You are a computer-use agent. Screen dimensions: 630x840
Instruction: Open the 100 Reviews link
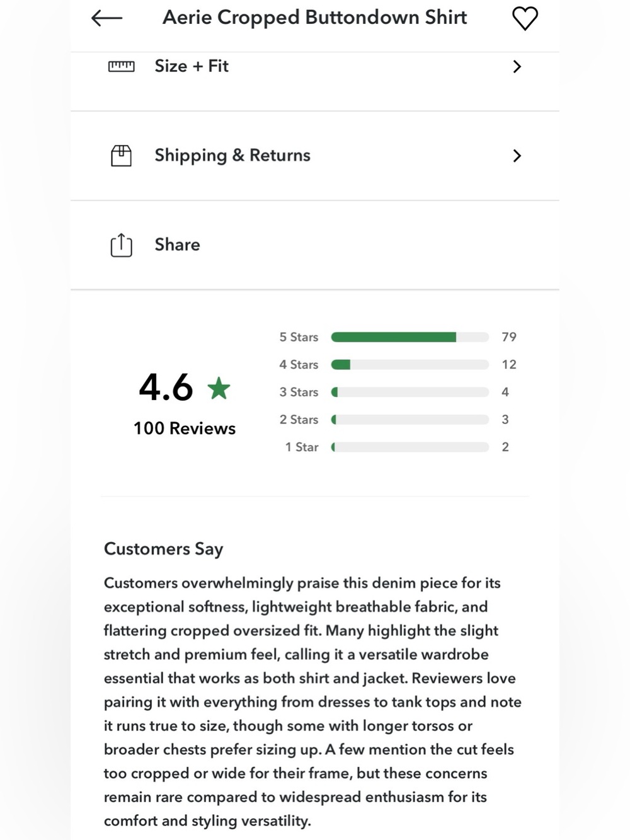(x=185, y=429)
